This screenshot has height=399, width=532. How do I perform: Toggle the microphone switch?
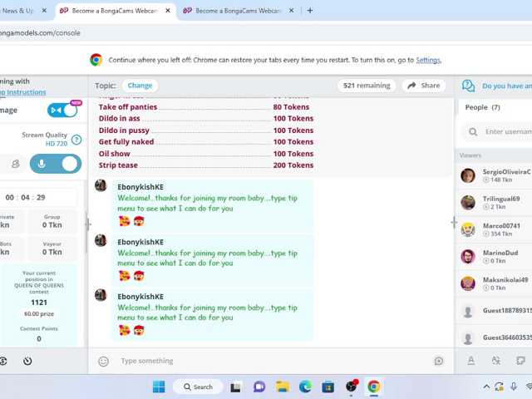(x=56, y=165)
